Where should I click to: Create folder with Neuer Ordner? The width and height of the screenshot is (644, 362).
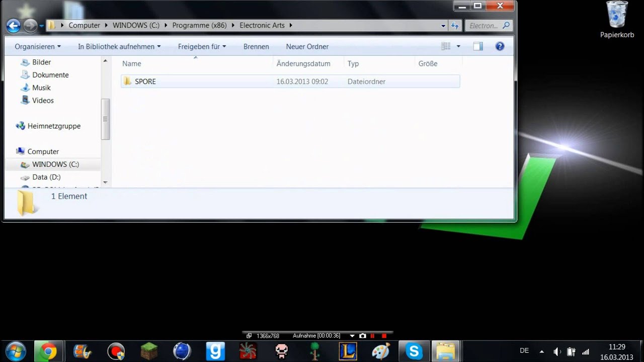click(307, 46)
